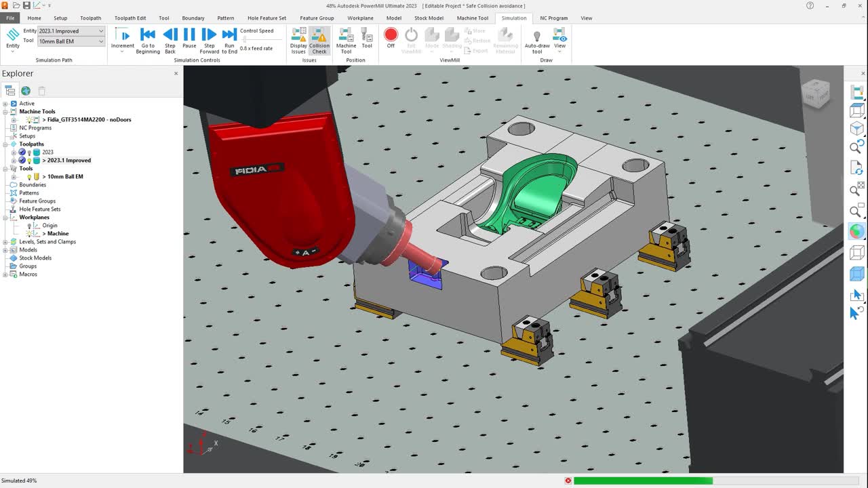Select the Explorer tree view tab icon
Screen dimensions: 868x488
[10, 90]
